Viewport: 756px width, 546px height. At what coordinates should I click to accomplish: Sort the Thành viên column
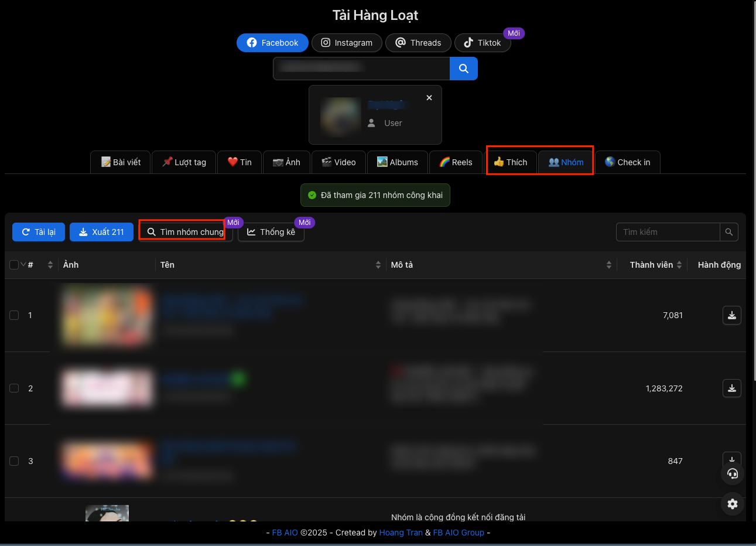[x=679, y=265]
